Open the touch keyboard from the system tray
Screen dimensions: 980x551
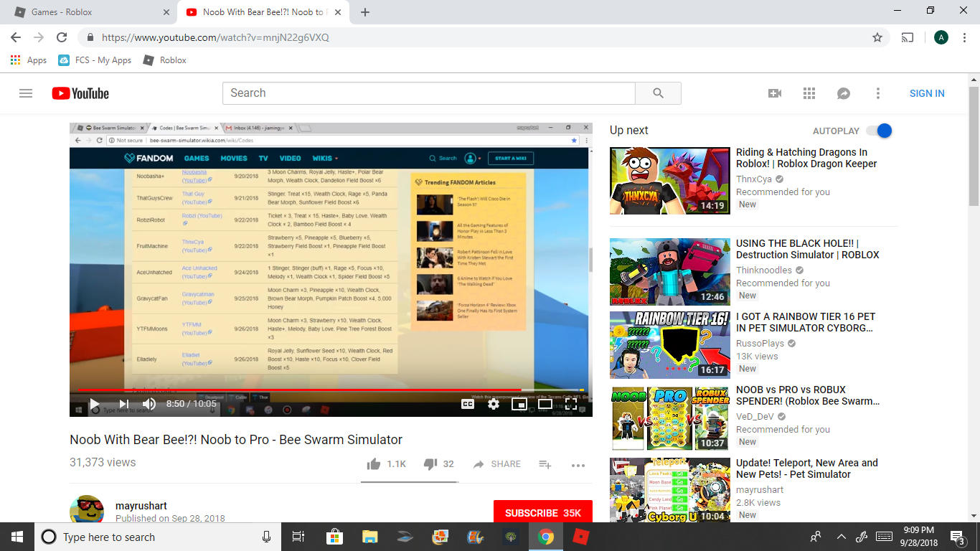884,537
